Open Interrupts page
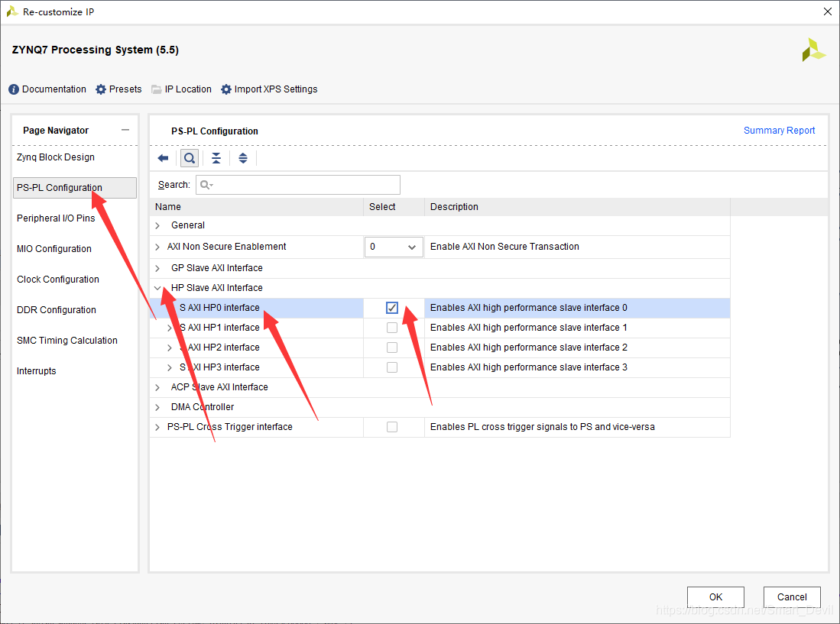This screenshot has height=624, width=840. (x=37, y=371)
